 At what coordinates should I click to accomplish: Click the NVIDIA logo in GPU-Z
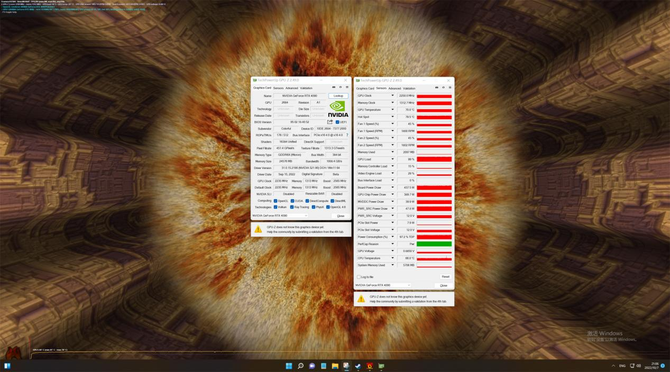click(x=338, y=109)
